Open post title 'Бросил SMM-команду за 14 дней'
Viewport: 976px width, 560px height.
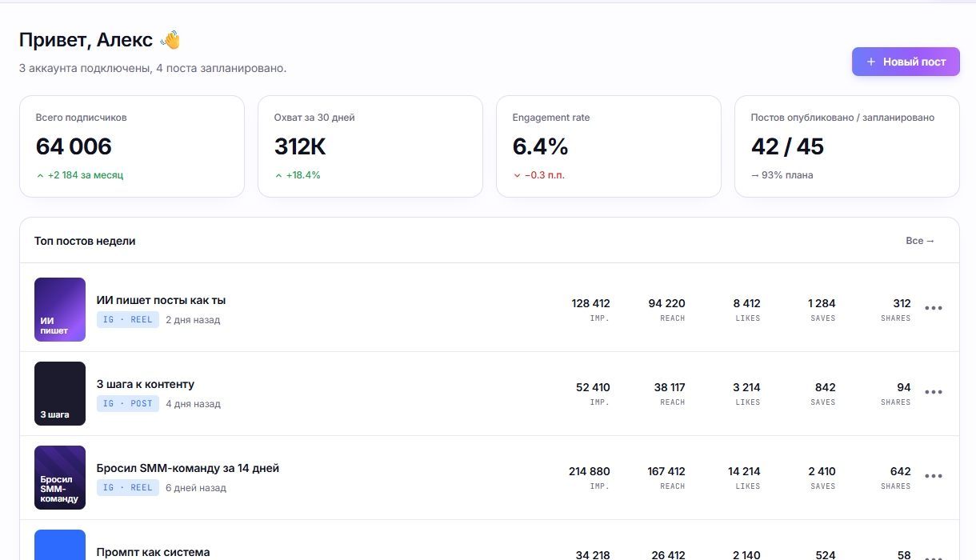tap(188, 468)
